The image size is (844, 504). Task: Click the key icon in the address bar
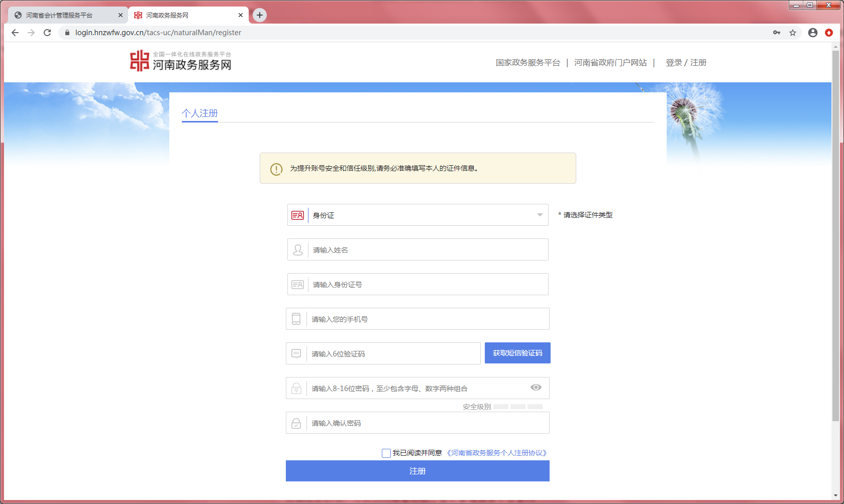click(777, 32)
